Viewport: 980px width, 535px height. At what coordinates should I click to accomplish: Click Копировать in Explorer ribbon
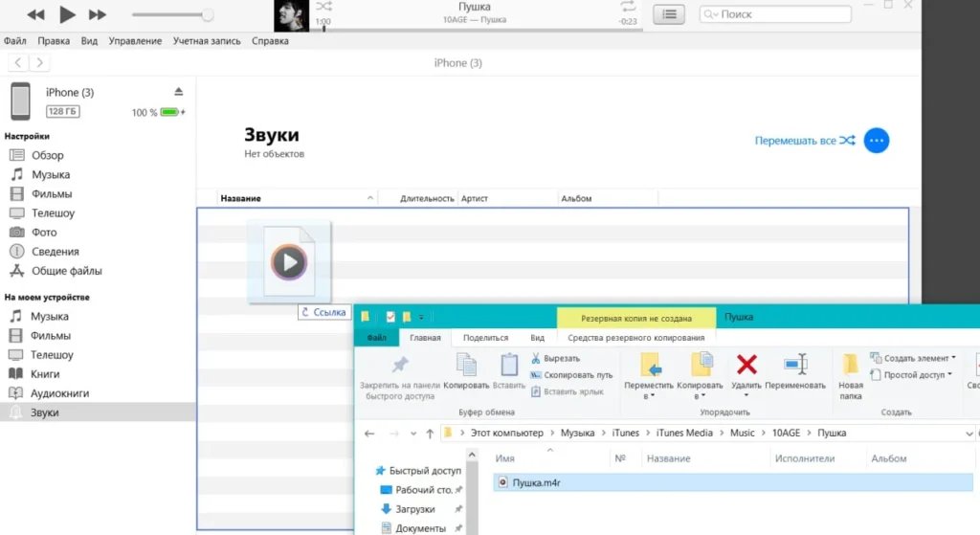[466, 372]
